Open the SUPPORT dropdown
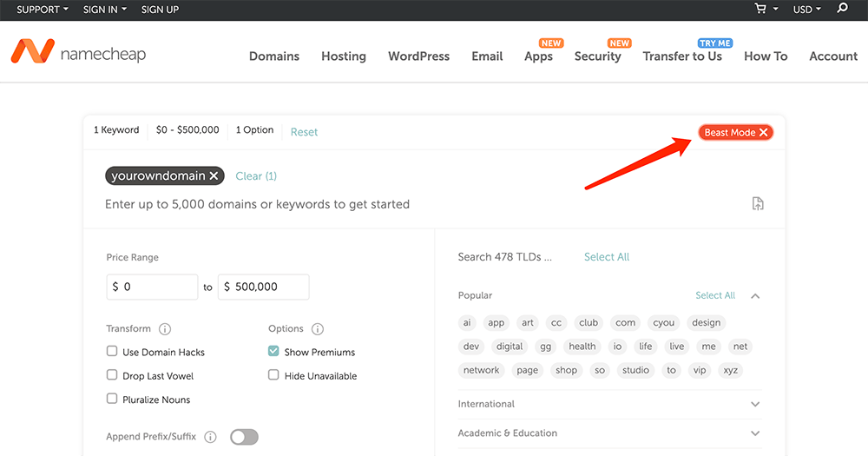Viewport: 868px width, 456px height. pyautogui.click(x=43, y=10)
